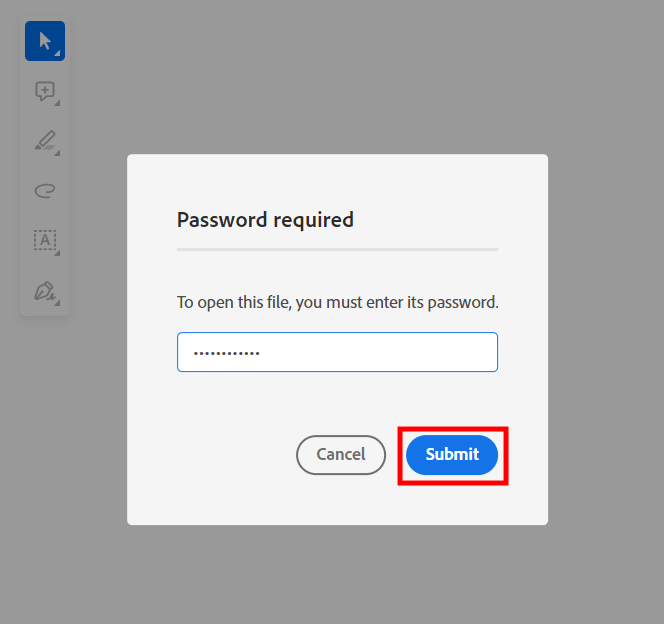Expand the Text box tool flyout triangle
Viewport: 664px width, 624px height.
click(x=58, y=253)
